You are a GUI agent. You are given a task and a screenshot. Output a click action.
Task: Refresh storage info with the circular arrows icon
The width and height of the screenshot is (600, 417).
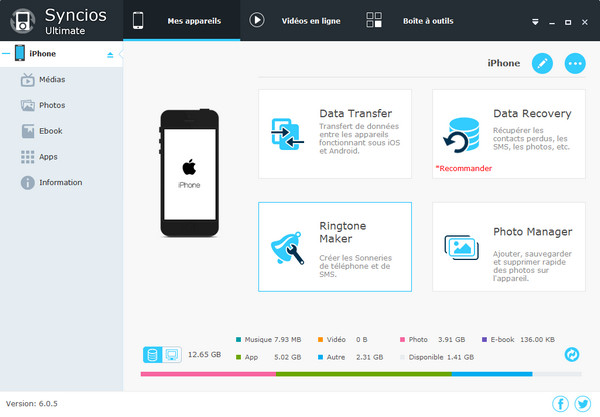(x=572, y=354)
